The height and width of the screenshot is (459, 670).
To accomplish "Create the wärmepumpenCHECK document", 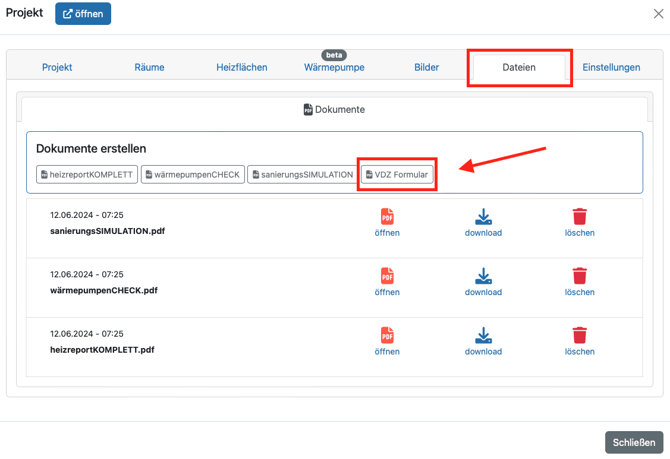I will click(193, 175).
